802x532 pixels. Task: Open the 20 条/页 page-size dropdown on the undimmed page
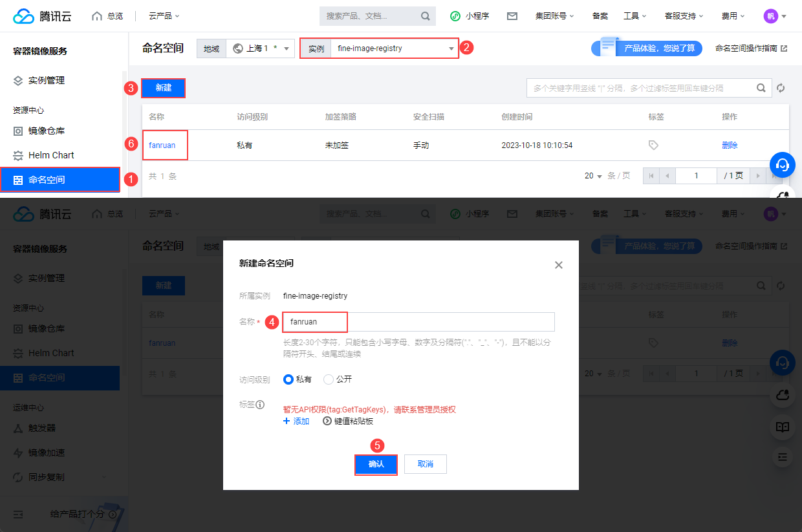593,176
